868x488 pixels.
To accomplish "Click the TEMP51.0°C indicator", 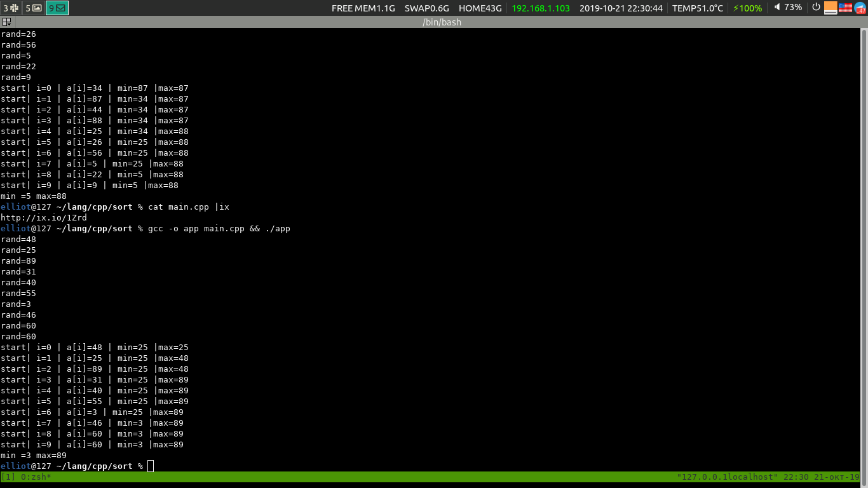I will click(x=698, y=8).
